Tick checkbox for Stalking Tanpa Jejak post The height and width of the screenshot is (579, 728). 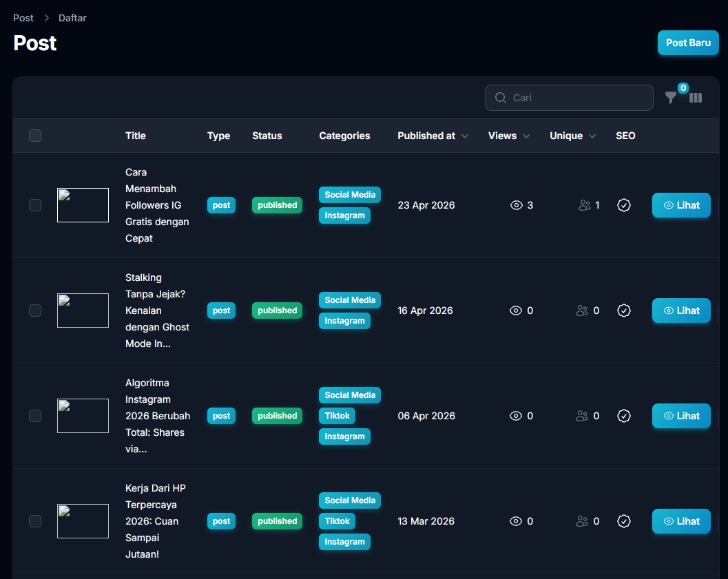(35, 310)
